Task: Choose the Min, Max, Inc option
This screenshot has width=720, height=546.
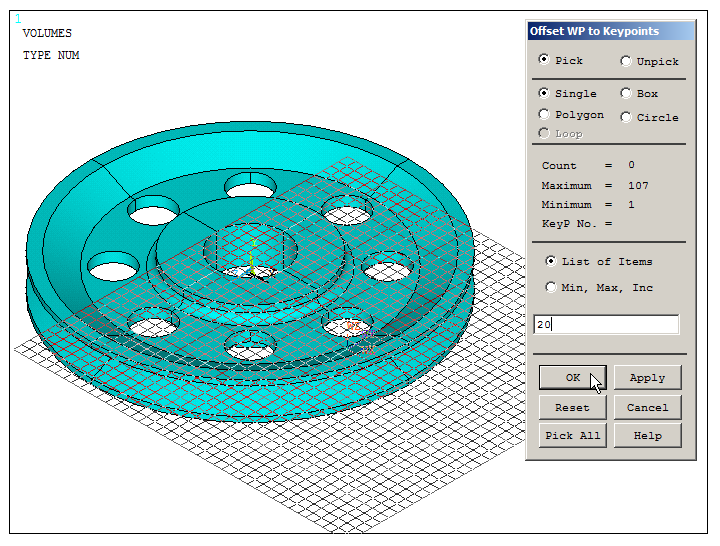Action: pos(551,287)
